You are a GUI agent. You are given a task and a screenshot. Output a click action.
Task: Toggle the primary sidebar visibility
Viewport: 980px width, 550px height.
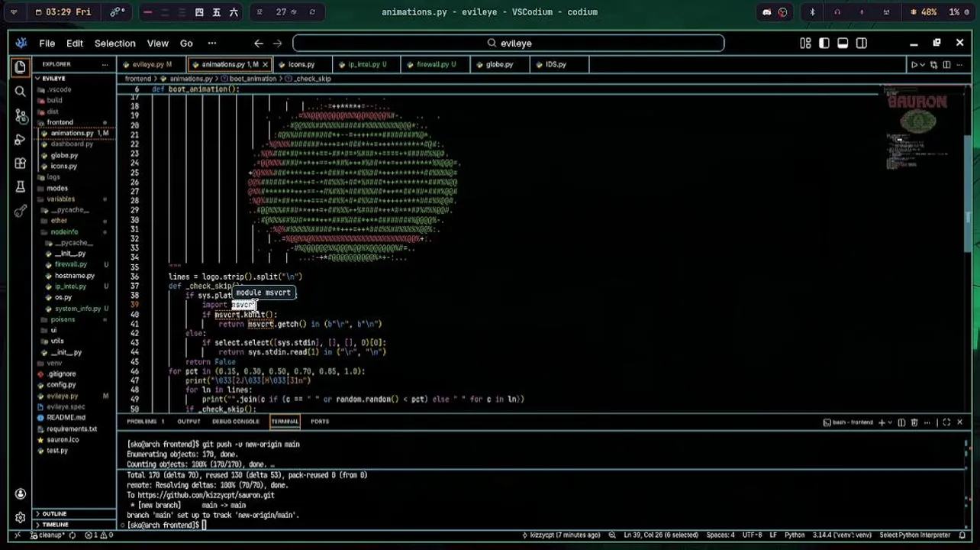[x=824, y=44]
